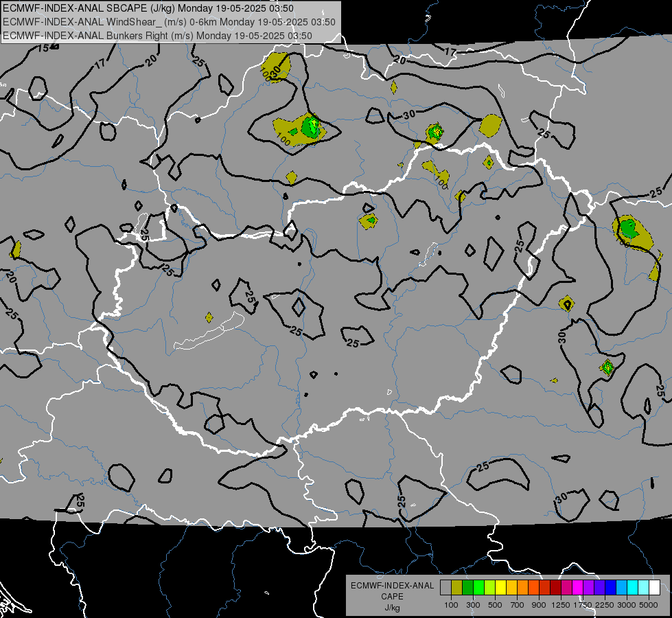This screenshot has width=672, height=618.
Task: Pick the pale cyan swatch beside white
Action: pos(644,588)
